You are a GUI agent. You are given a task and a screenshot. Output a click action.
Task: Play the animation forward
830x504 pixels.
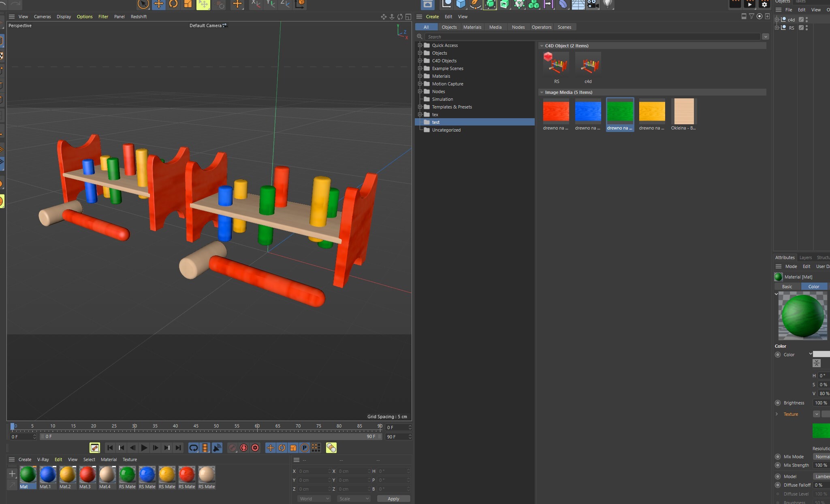pyautogui.click(x=144, y=448)
